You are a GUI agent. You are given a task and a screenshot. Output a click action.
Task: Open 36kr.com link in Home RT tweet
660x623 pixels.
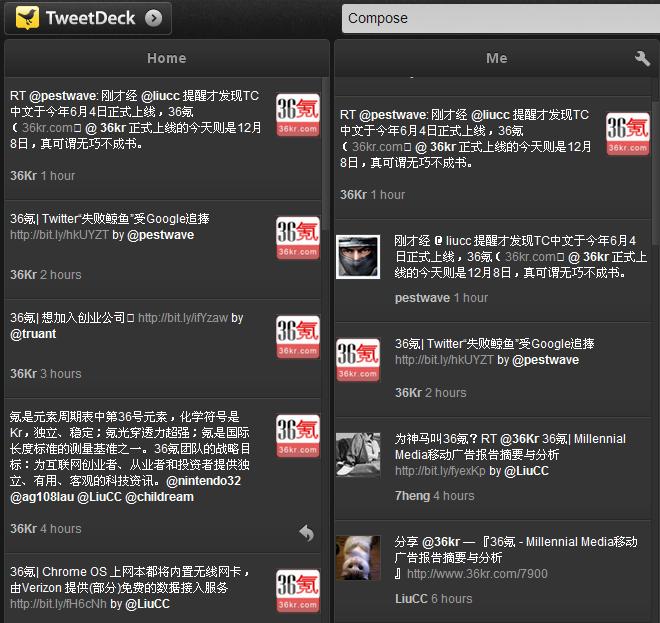click(x=48, y=128)
